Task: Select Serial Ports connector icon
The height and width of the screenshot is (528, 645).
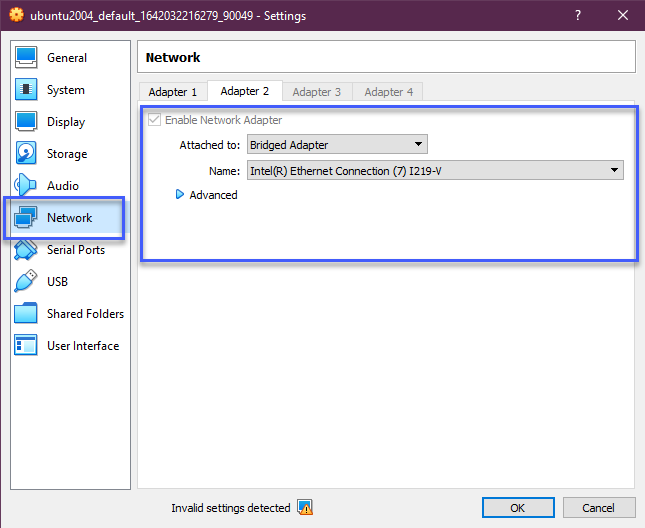Action: 26,250
